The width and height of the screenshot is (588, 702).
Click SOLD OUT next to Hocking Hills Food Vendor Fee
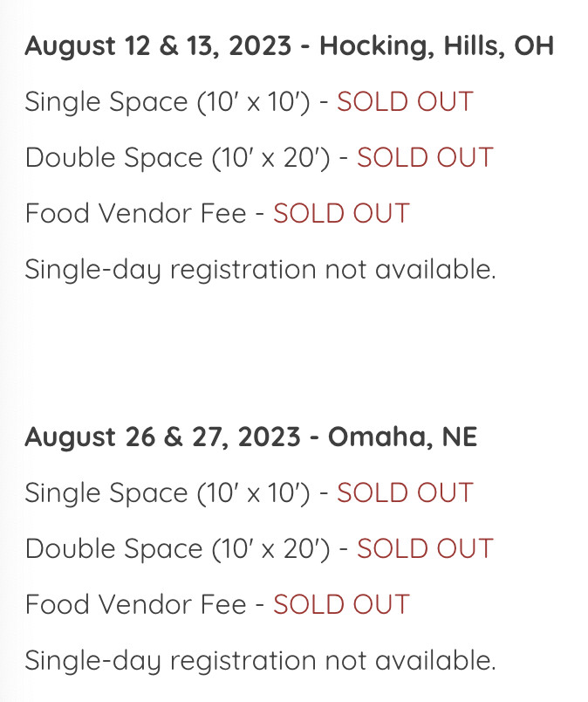(x=341, y=213)
